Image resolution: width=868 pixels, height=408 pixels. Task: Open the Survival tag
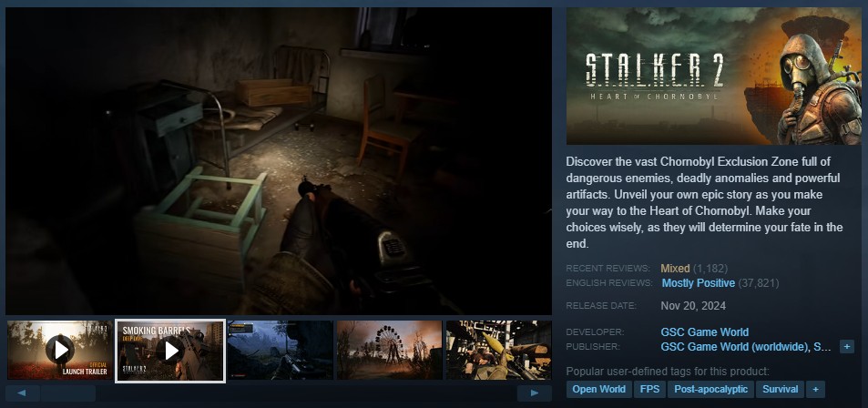tap(780, 389)
